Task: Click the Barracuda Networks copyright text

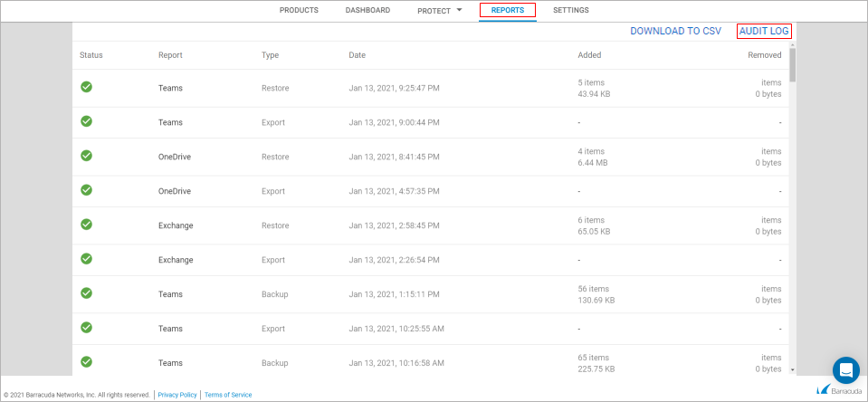Action: (x=76, y=395)
